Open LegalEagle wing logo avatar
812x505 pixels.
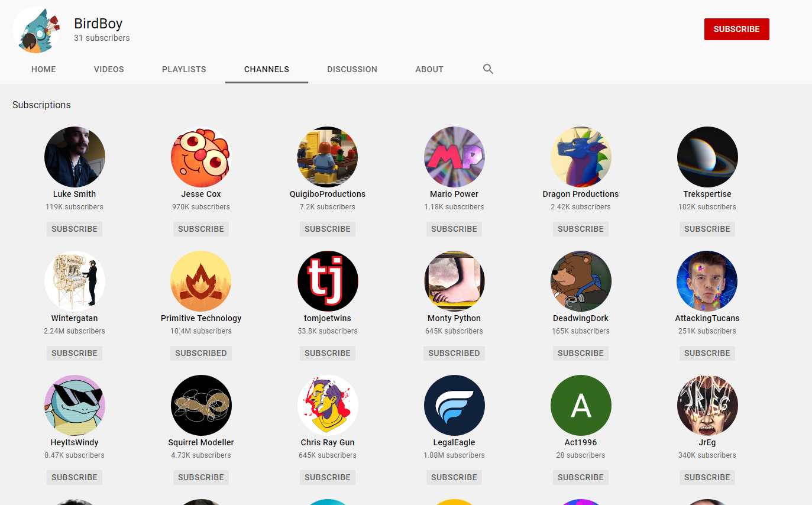(454, 405)
